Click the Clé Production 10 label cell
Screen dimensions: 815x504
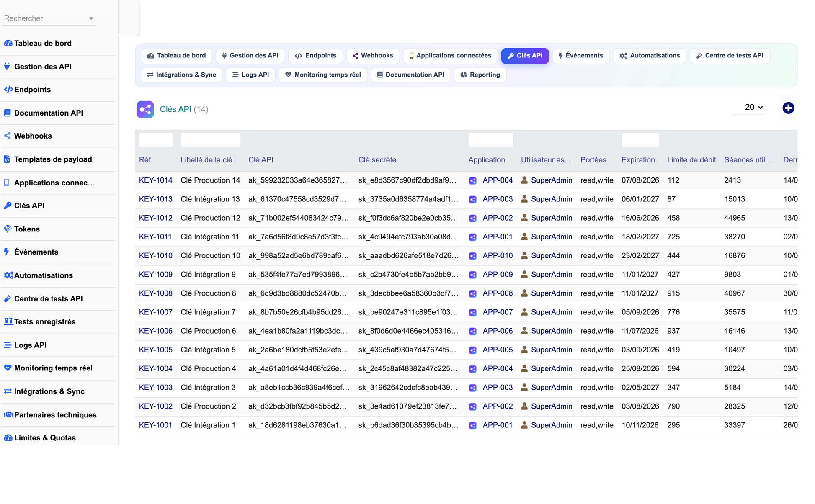(210, 256)
